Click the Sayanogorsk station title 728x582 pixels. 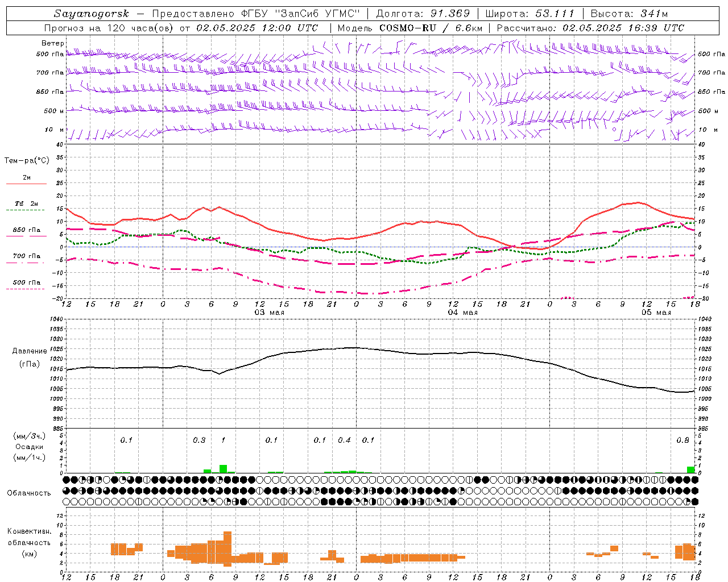pos(92,14)
